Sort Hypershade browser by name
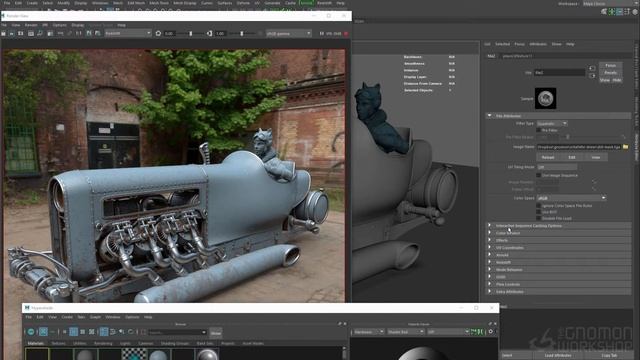Image resolution: width=640 pixels, height=360 pixels. point(104,332)
